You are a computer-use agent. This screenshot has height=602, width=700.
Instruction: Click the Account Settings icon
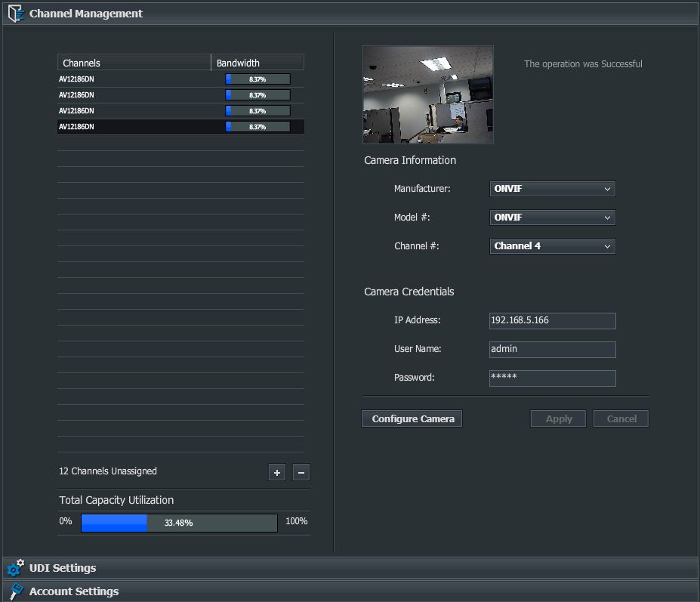[x=16, y=591]
